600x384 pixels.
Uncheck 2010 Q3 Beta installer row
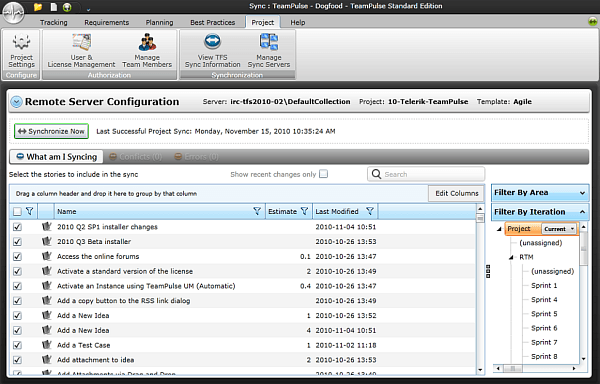click(17, 242)
